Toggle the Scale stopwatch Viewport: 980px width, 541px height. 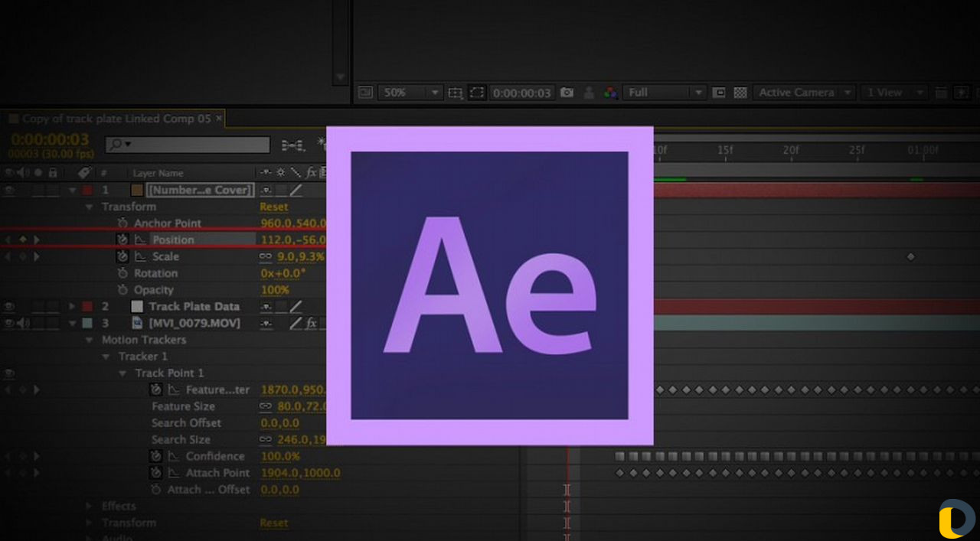(122, 257)
